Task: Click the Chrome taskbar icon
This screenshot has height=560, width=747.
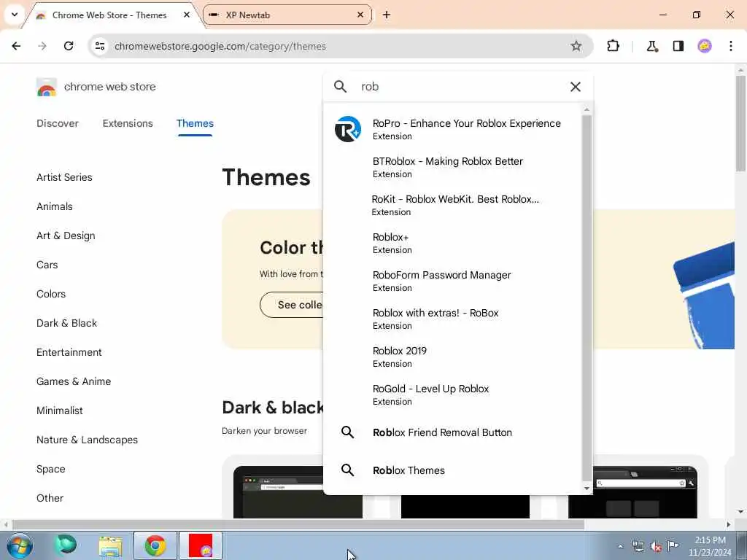Action: [155, 545]
